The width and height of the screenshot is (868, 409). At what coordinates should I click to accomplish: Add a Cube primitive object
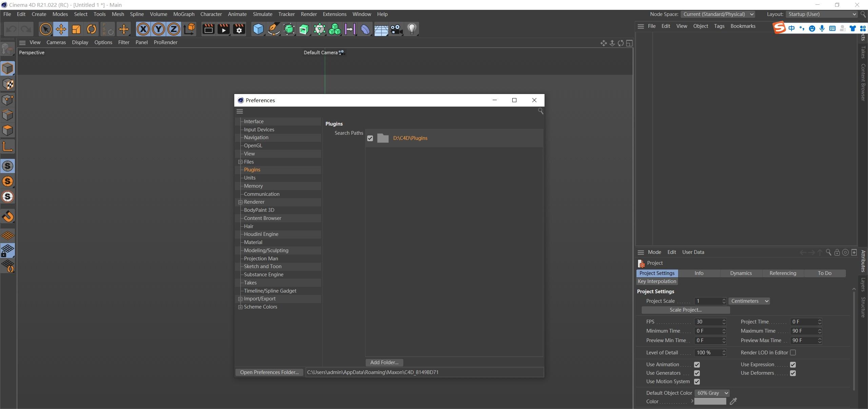tap(258, 29)
